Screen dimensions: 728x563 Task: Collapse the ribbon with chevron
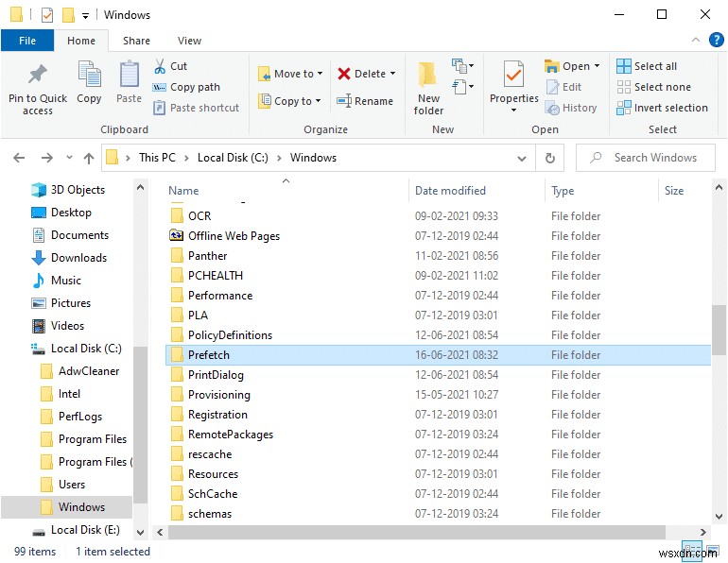(x=696, y=40)
